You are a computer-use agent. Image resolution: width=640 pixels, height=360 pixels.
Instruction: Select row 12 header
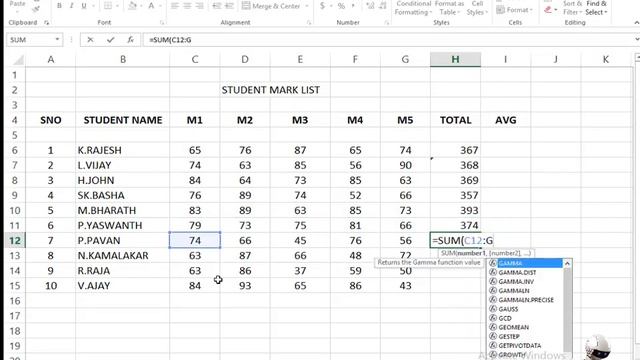tap(15, 240)
